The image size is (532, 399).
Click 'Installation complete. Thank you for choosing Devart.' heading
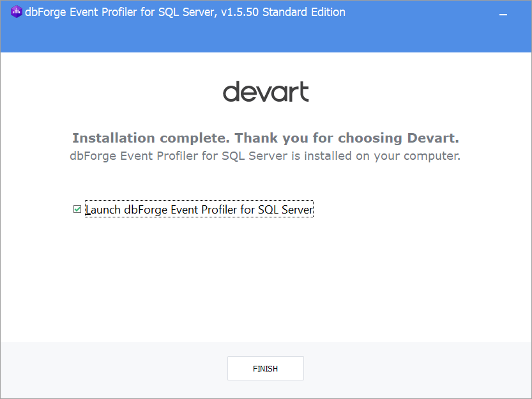[x=266, y=138]
